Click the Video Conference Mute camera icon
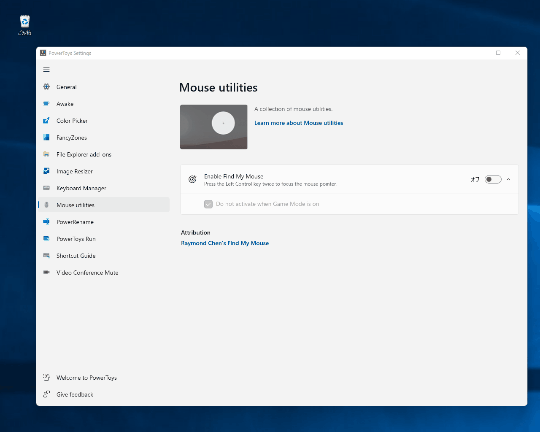 (x=46, y=272)
